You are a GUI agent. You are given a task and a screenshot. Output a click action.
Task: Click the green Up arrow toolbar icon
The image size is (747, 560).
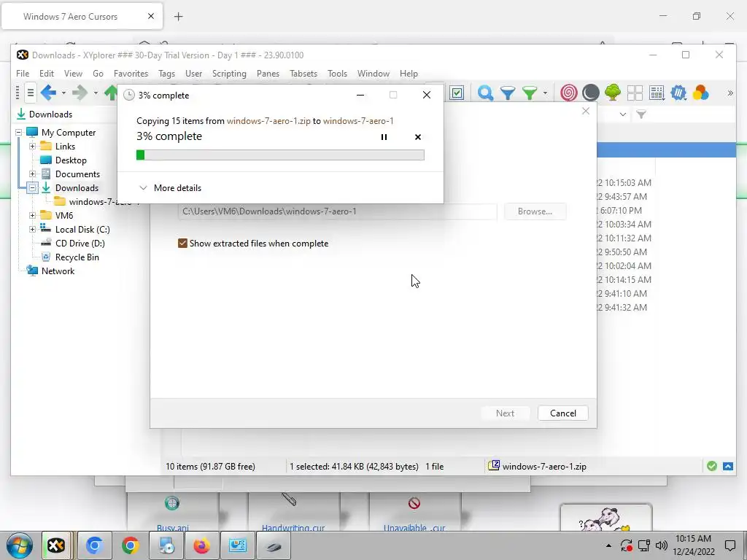tap(111, 93)
